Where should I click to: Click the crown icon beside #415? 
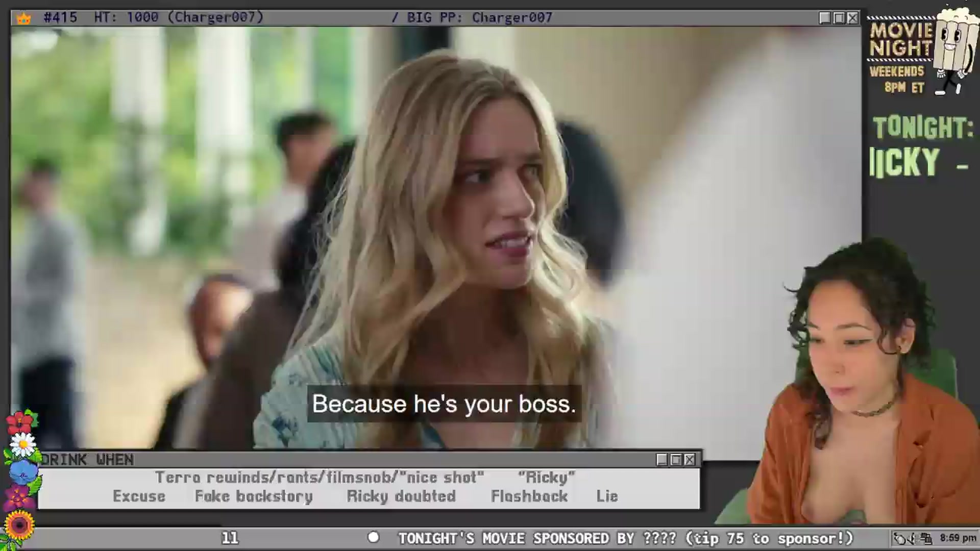23,18
